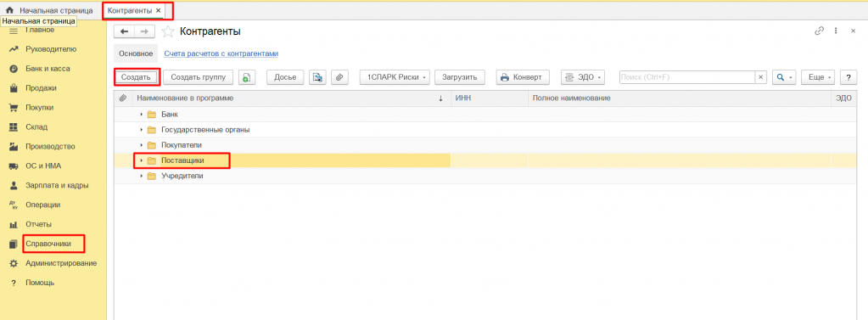868x320 pixels.
Task: Click the ИНН column header
Action: point(490,98)
